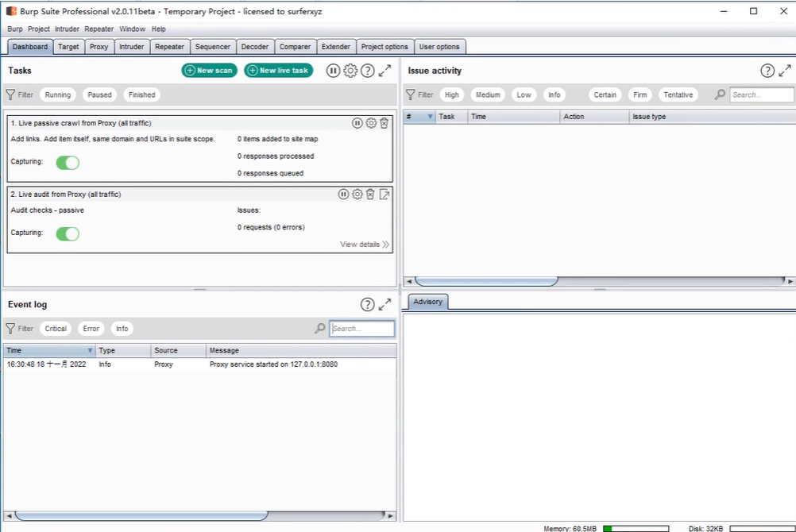
Task: Sort issues by Issue type column
Action: (712, 117)
